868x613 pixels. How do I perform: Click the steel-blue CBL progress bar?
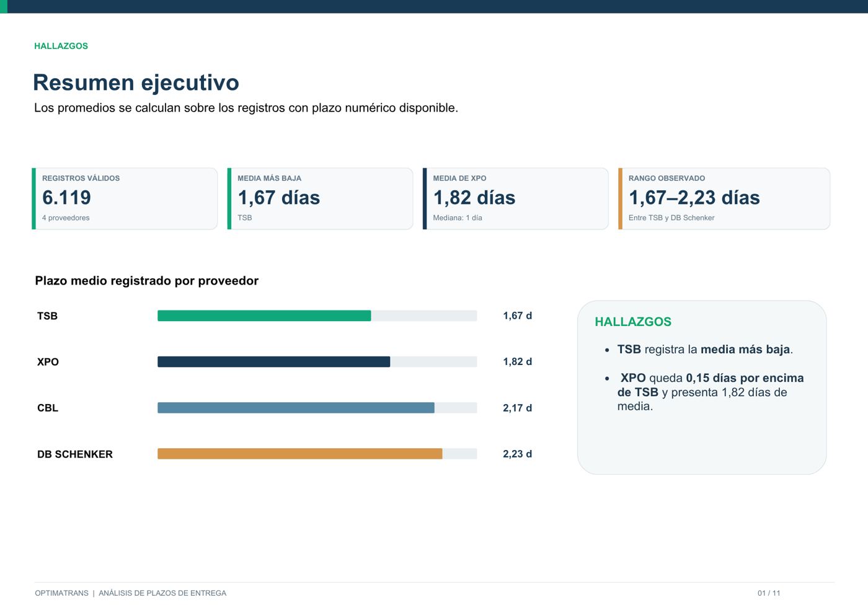[x=296, y=408]
